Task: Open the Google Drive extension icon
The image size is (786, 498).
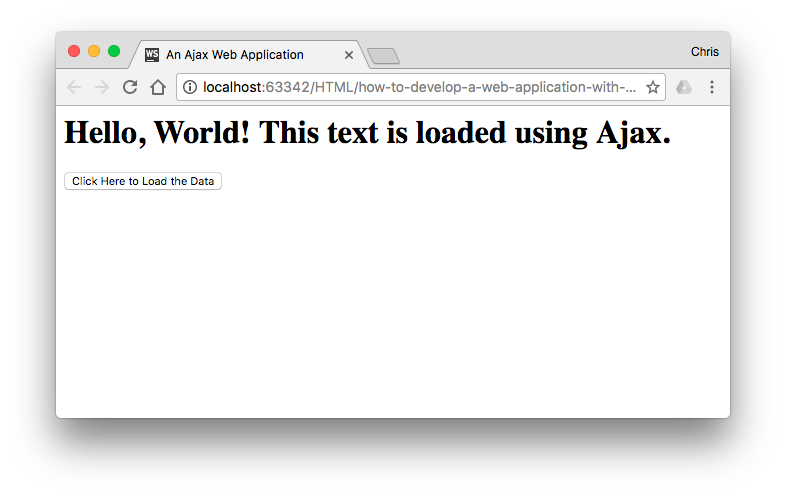Action: 684,87
